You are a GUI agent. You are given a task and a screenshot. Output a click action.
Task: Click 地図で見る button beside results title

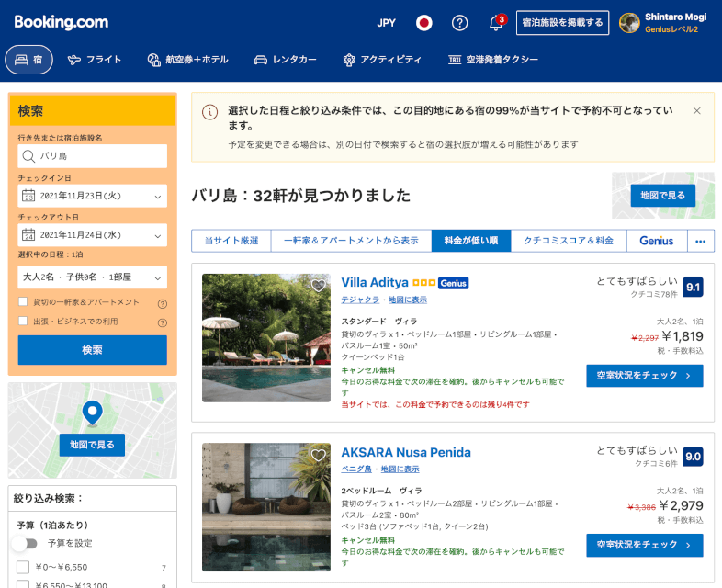(x=662, y=195)
